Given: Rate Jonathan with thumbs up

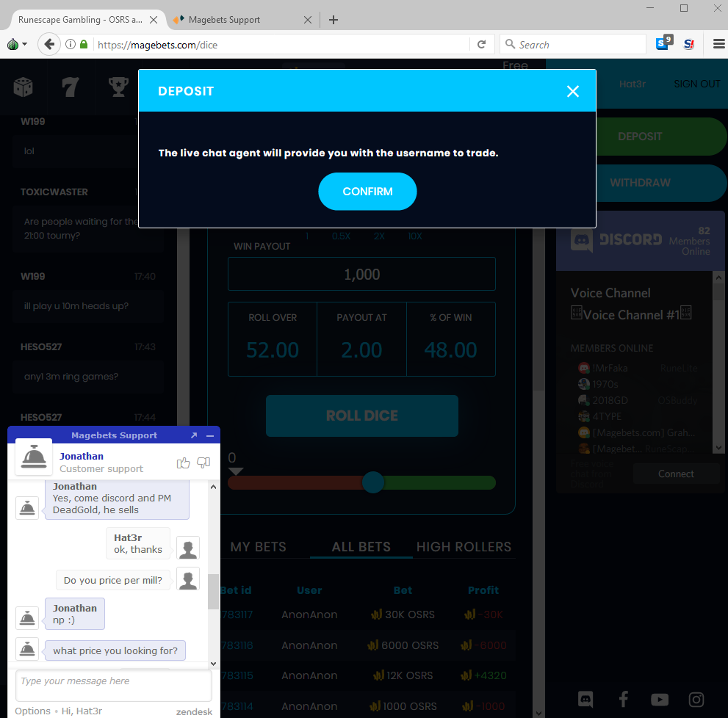Looking at the screenshot, I should pyautogui.click(x=184, y=463).
